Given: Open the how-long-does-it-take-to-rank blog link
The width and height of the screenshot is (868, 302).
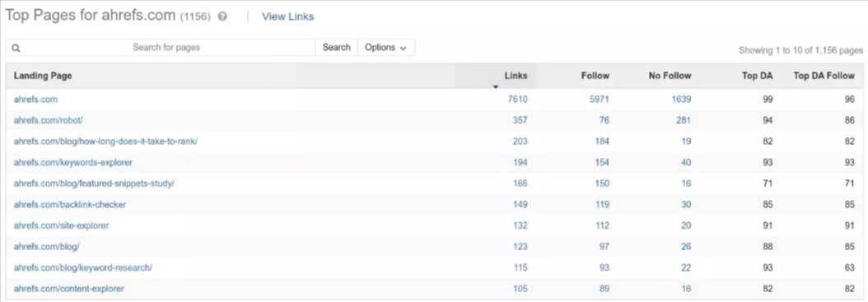Looking at the screenshot, I should (105, 142).
